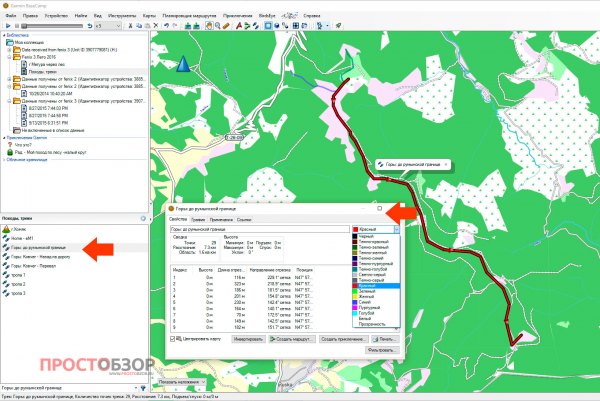Click the Создать приключение button
Image resolution: width=600 pixels, height=401 pixels.
(343, 339)
